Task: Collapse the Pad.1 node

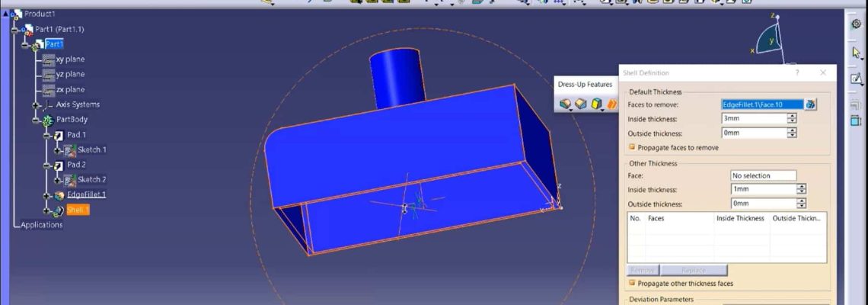Action: pyautogui.click(x=47, y=135)
